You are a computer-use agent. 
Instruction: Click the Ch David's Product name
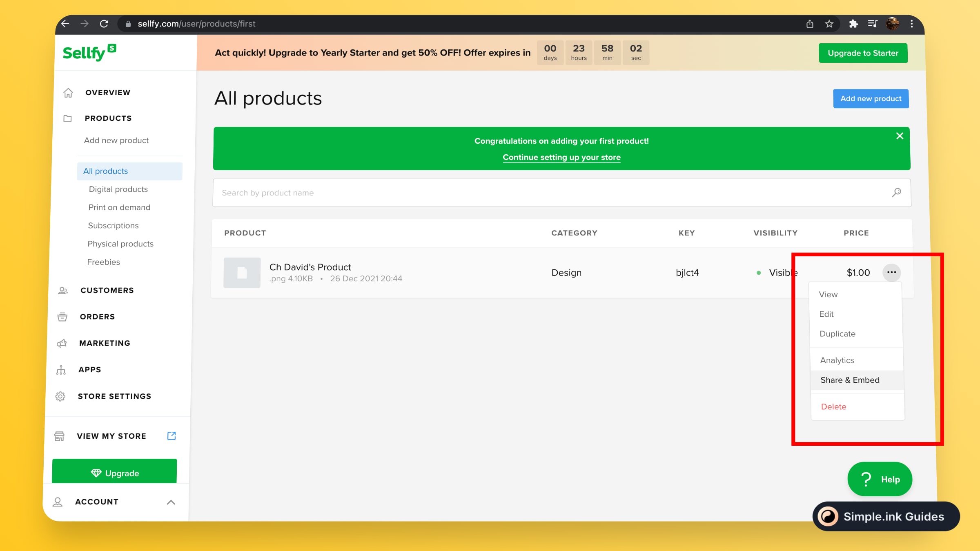[x=310, y=267]
